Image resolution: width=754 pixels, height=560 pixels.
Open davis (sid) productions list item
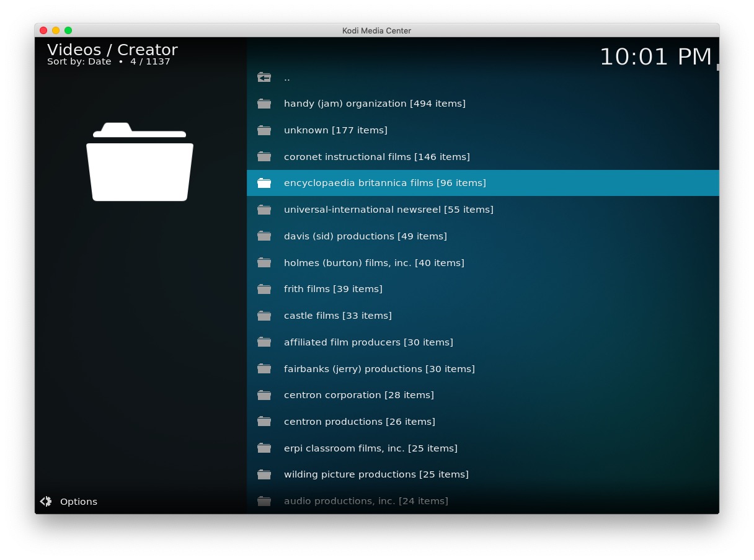(365, 236)
